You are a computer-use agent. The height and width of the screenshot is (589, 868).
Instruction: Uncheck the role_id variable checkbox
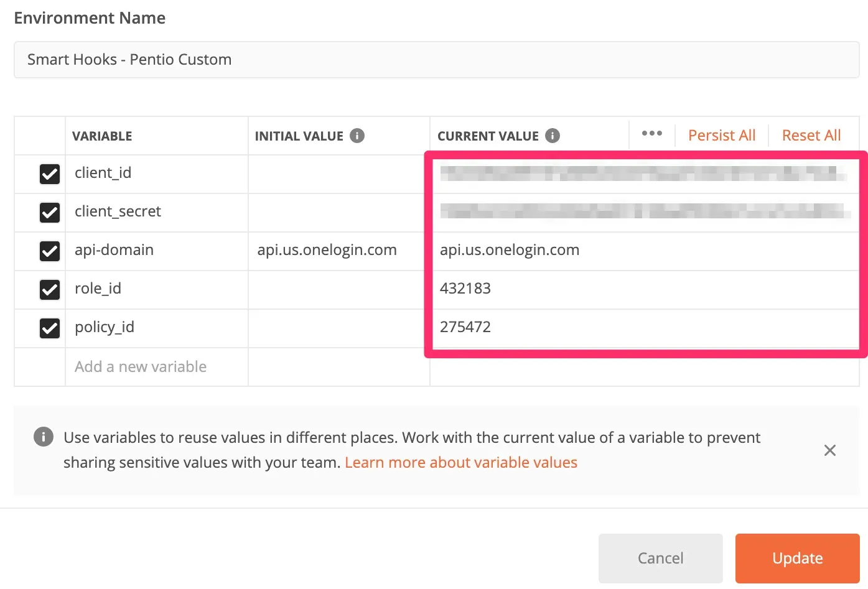click(50, 289)
